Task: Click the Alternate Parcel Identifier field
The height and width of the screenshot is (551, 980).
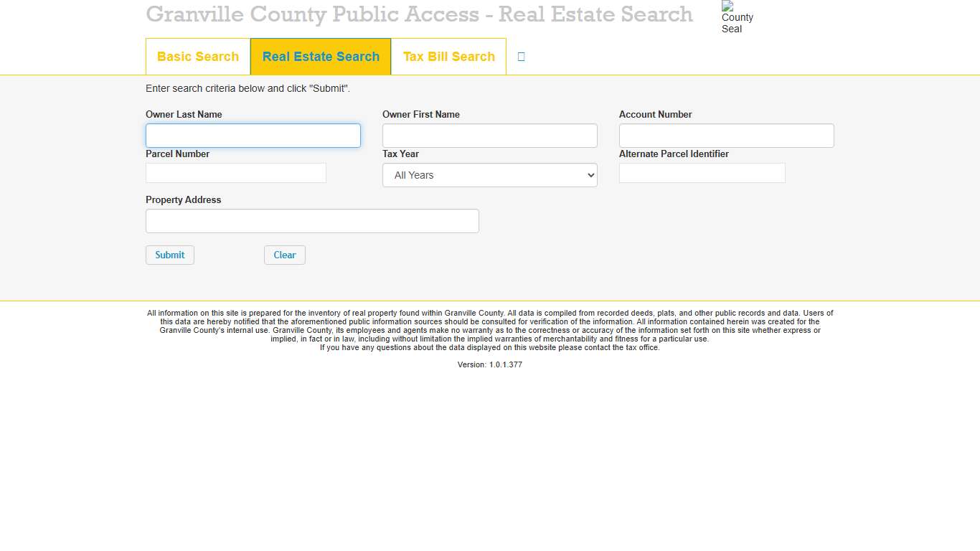Action: coord(702,173)
